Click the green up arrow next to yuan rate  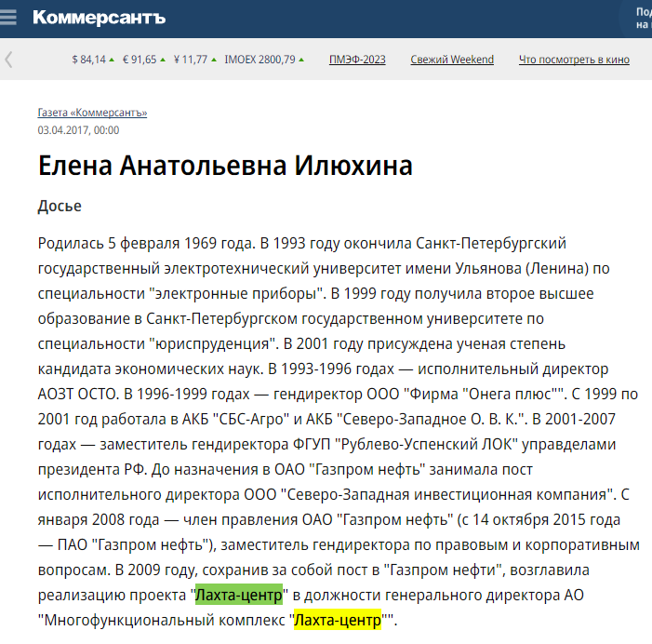point(214,60)
